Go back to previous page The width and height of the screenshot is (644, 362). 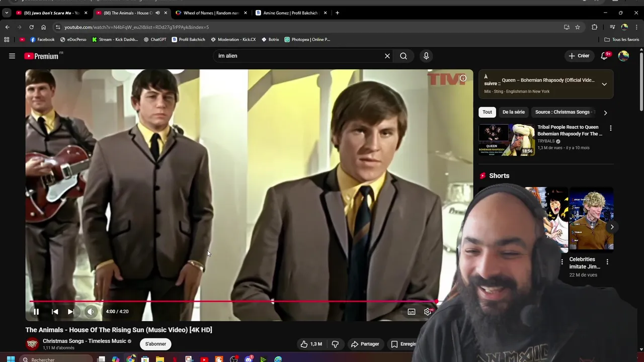[x=7, y=27]
